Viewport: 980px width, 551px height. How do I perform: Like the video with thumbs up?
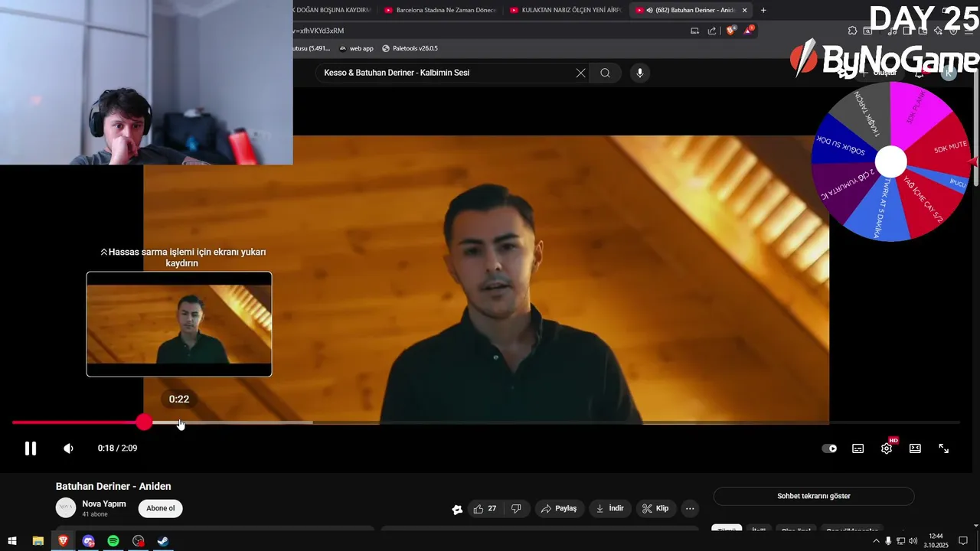tap(485, 508)
